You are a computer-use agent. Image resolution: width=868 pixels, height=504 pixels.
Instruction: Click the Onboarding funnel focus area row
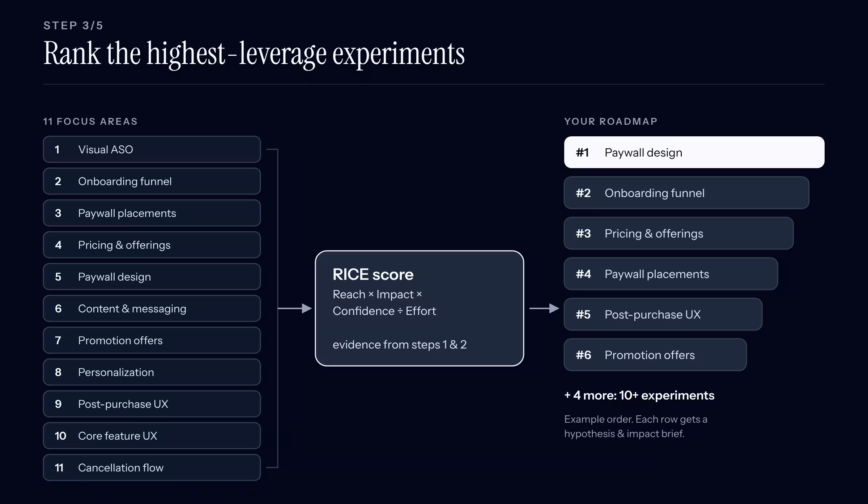(152, 181)
